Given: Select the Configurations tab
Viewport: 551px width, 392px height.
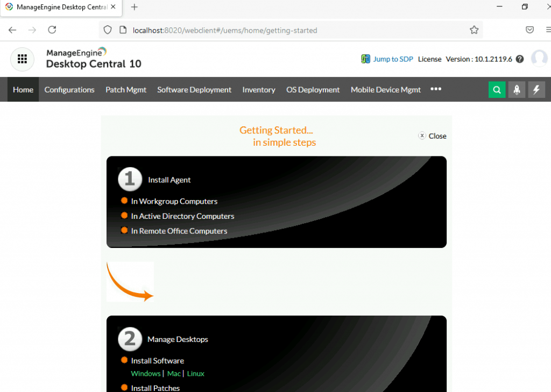Looking at the screenshot, I should [x=69, y=90].
